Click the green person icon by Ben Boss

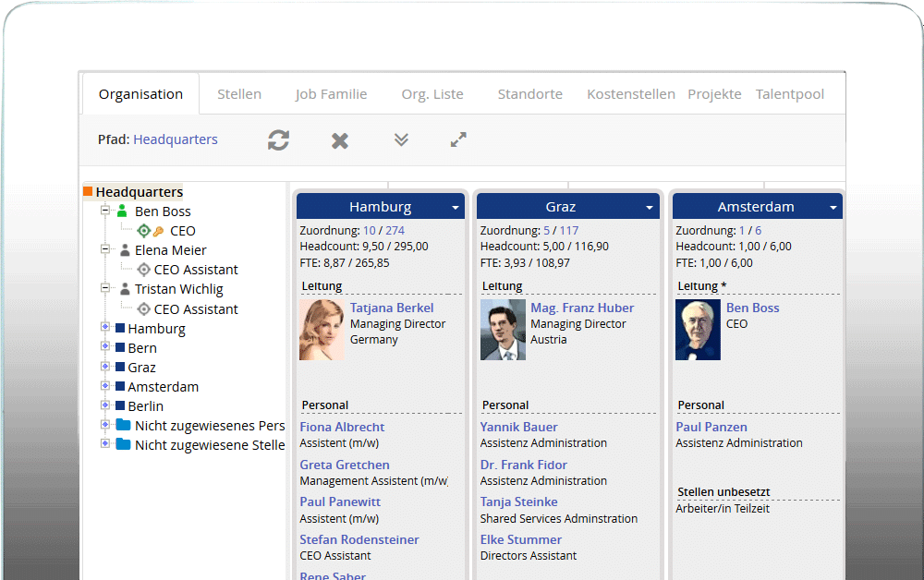pos(122,211)
